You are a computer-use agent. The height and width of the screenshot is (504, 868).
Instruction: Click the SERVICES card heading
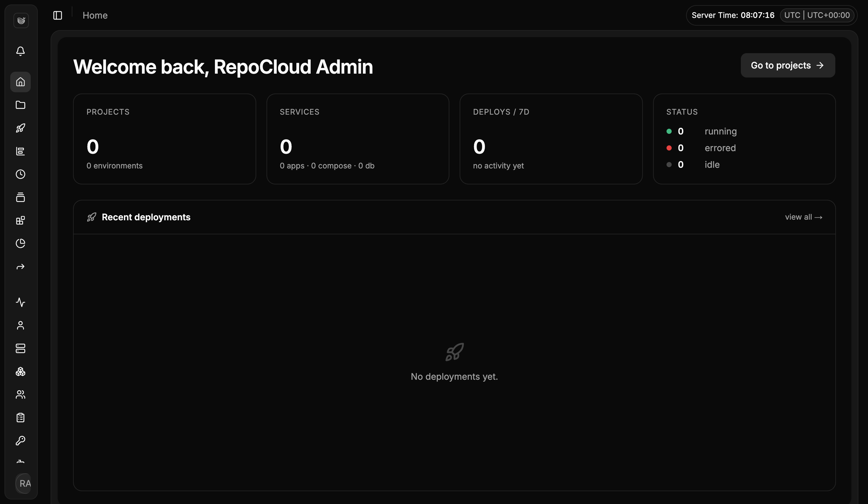pyautogui.click(x=299, y=112)
